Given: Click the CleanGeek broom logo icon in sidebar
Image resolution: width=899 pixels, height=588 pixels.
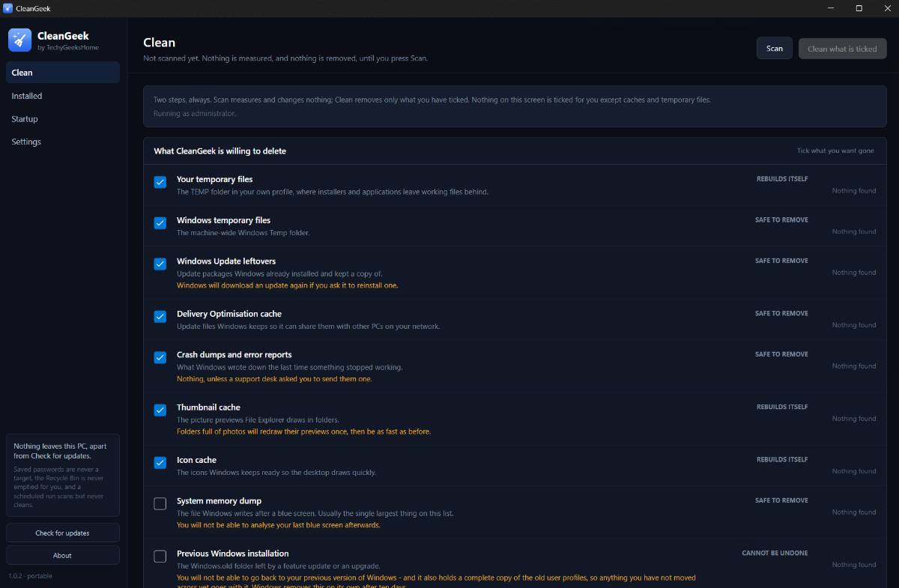Looking at the screenshot, I should [x=19, y=40].
